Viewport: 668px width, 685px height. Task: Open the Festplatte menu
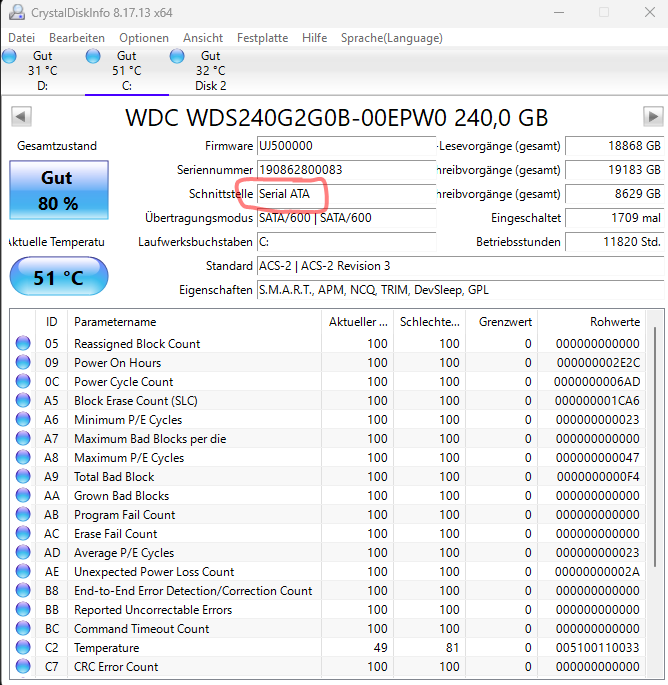click(x=263, y=38)
